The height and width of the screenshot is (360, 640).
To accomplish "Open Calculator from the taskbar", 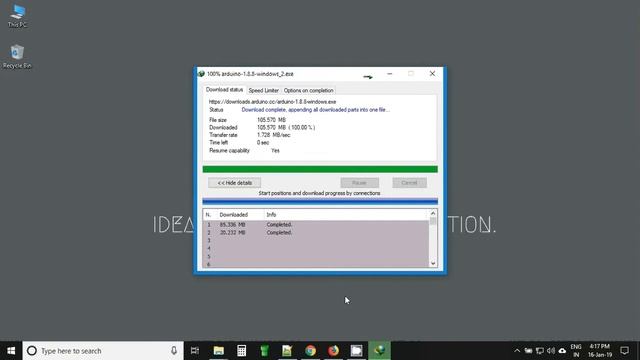I will click(242, 351).
